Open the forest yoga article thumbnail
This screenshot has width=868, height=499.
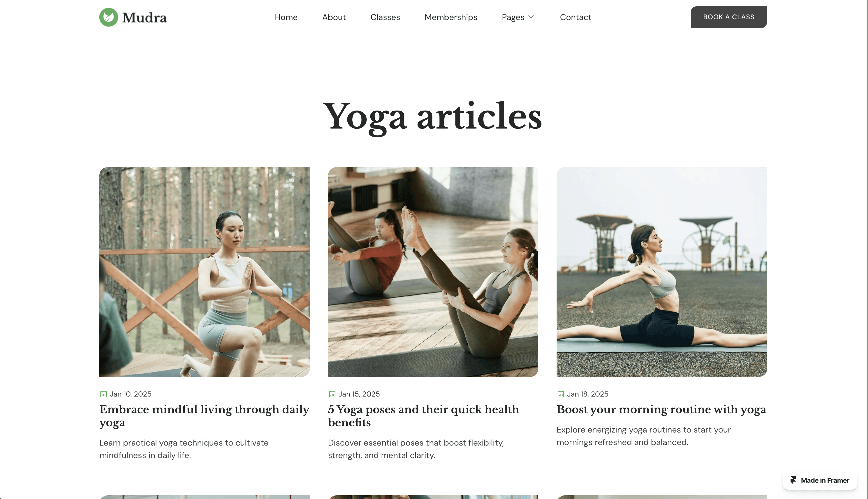click(x=204, y=272)
